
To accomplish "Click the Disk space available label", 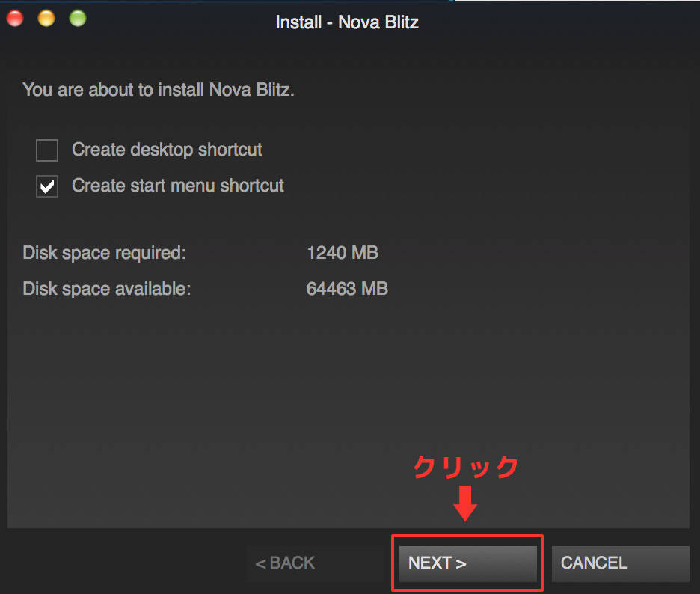I will point(107,289).
